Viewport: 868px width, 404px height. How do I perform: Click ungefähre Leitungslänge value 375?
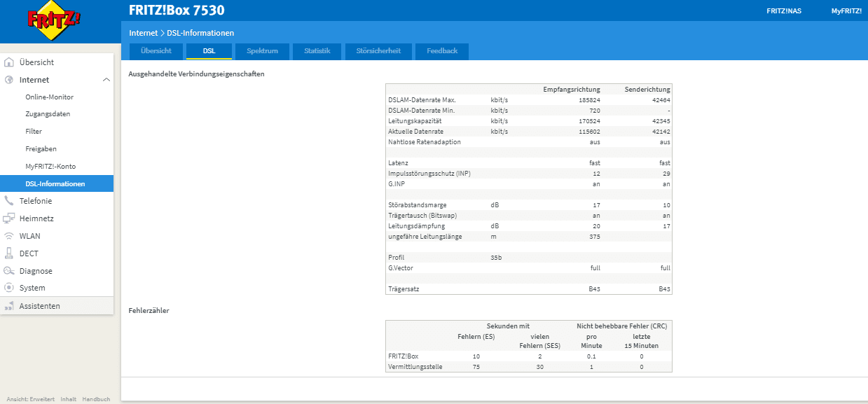click(x=594, y=237)
